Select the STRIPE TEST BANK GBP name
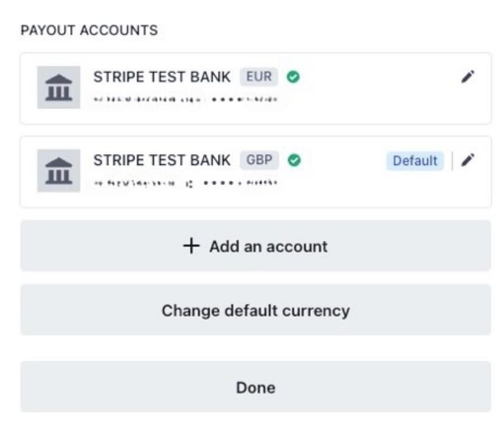This screenshot has width=504, height=430. pos(162,160)
